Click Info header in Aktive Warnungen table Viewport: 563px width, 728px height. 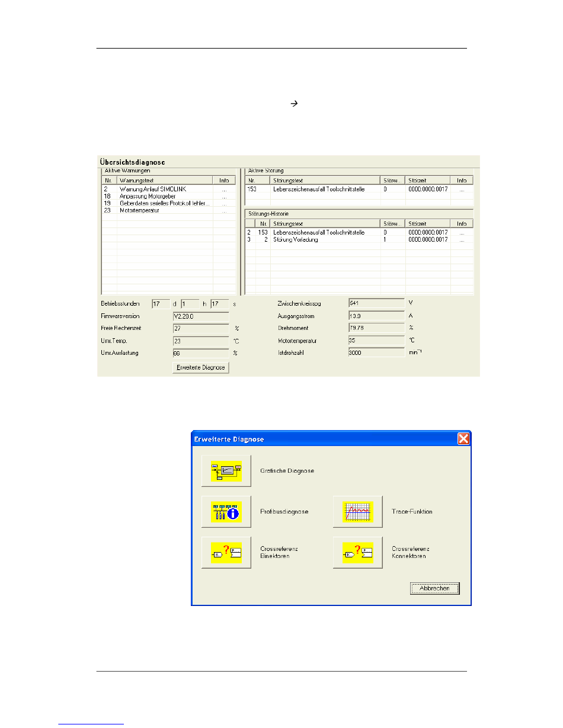[224, 180]
